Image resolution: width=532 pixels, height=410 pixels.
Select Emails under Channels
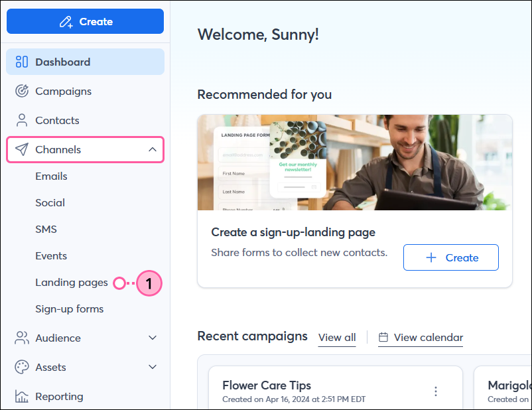(51, 176)
